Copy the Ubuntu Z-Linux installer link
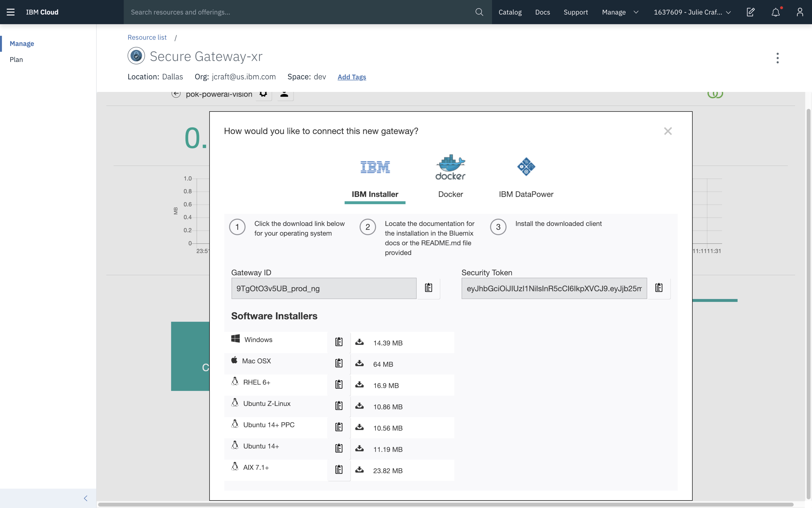This screenshot has width=812, height=508. coord(339,406)
